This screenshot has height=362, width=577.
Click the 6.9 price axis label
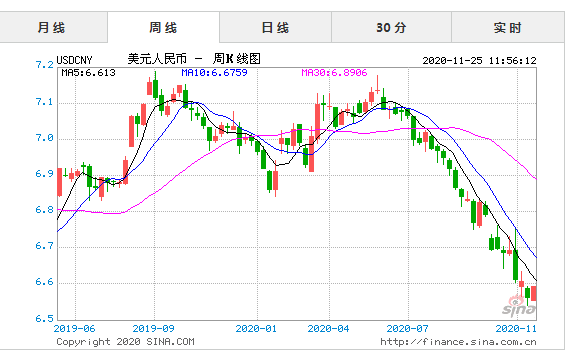point(45,174)
